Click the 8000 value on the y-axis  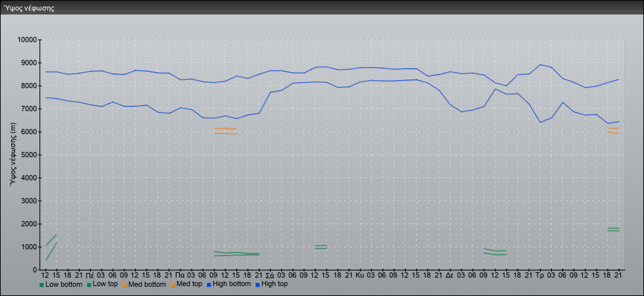pyautogui.click(x=28, y=86)
